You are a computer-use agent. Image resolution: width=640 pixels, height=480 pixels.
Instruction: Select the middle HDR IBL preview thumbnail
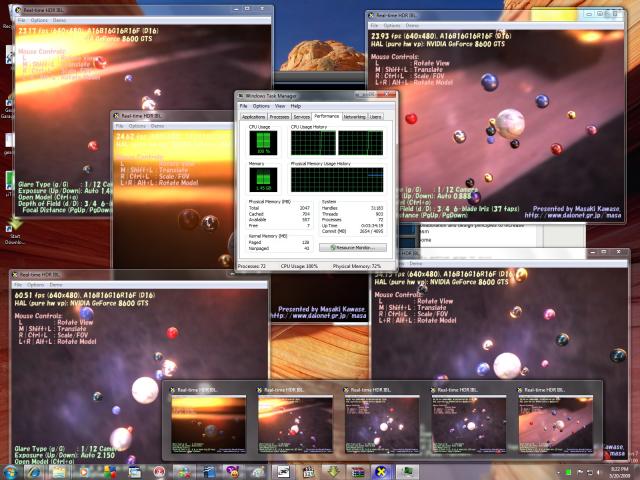[380, 419]
